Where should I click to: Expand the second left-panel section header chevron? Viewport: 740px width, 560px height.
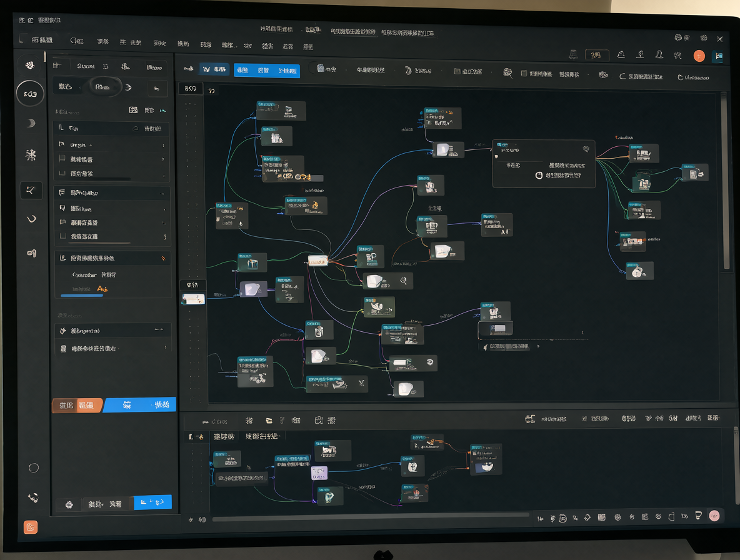point(162,193)
